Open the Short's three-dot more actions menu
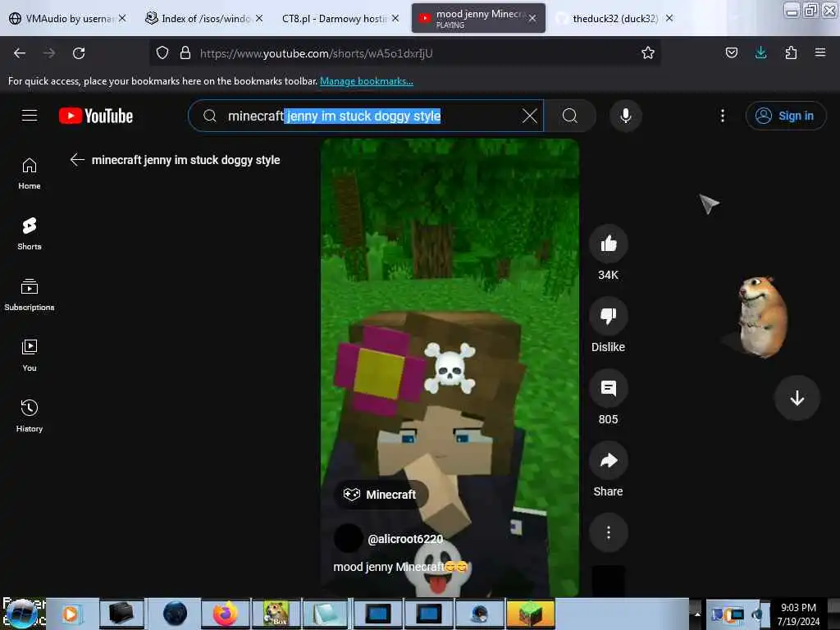The width and height of the screenshot is (840, 630). pos(608,532)
